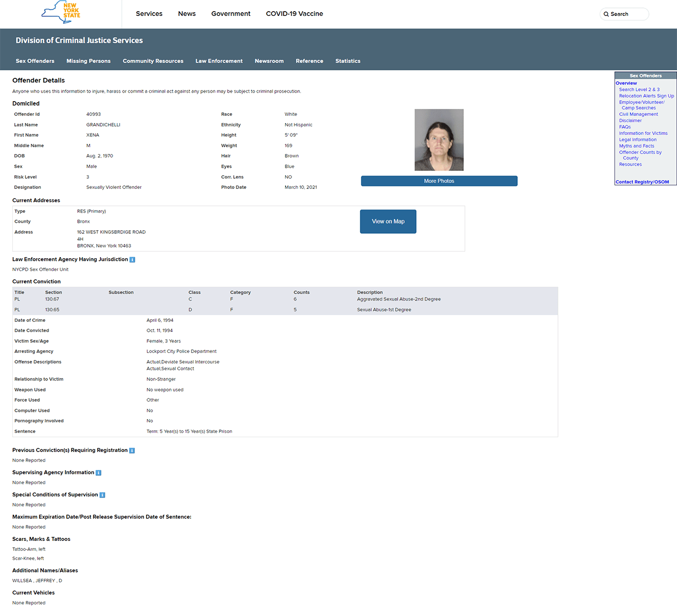
Task: Select the Missing Persons tab
Action: pos(88,61)
